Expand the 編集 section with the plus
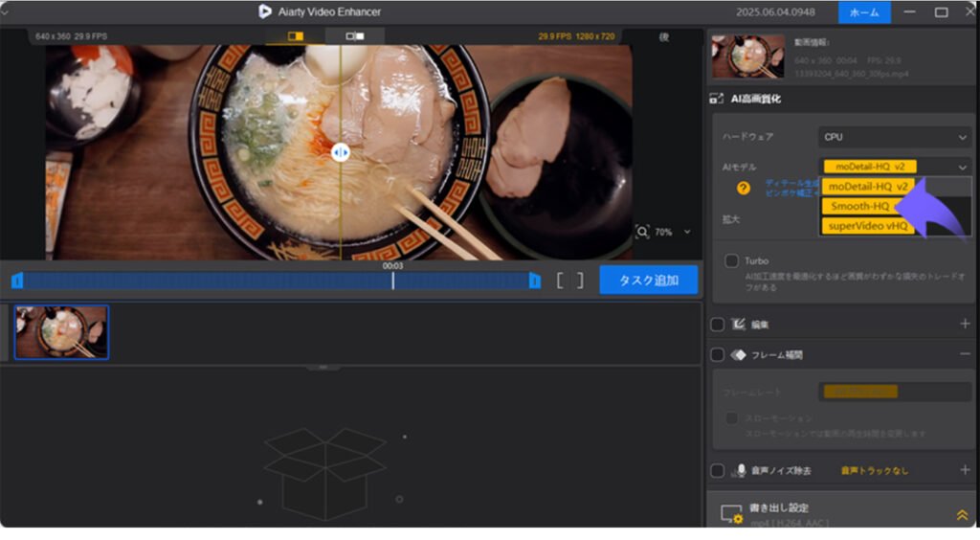Screen dimensions: 980x540 click(x=965, y=324)
